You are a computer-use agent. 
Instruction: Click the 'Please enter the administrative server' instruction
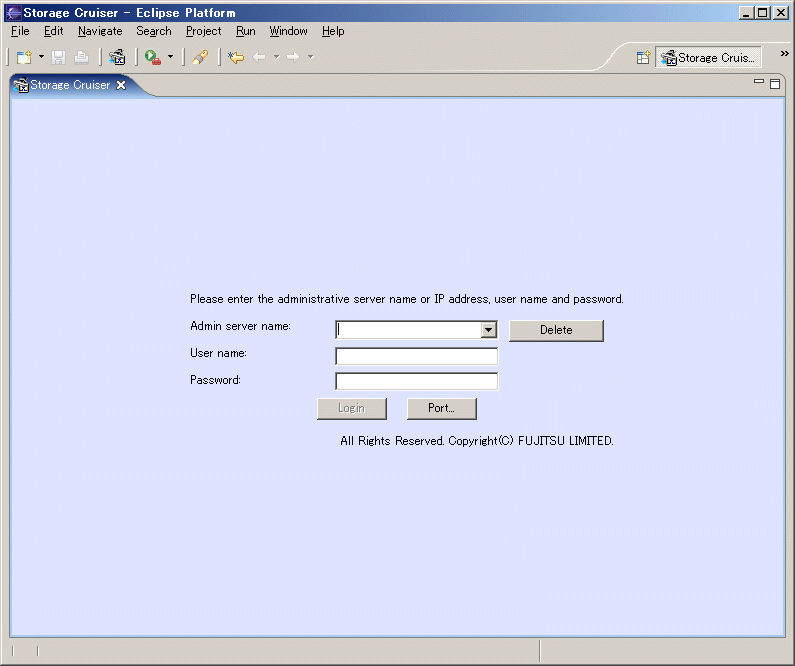tap(407, 299)
